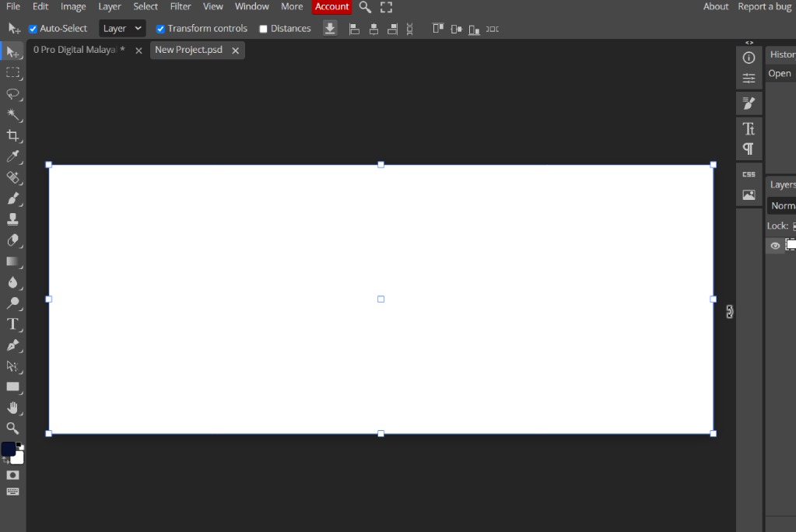The width and height of the screenshot is (796, 532).
Task: Open the image panel icon below CSS
Action: click(x=749, y=194)
